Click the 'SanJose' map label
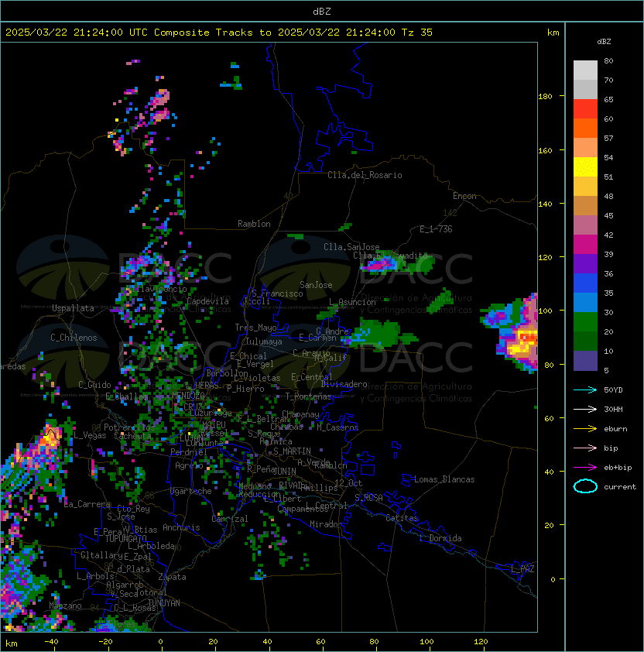644x652 pixels. [316, 285]
